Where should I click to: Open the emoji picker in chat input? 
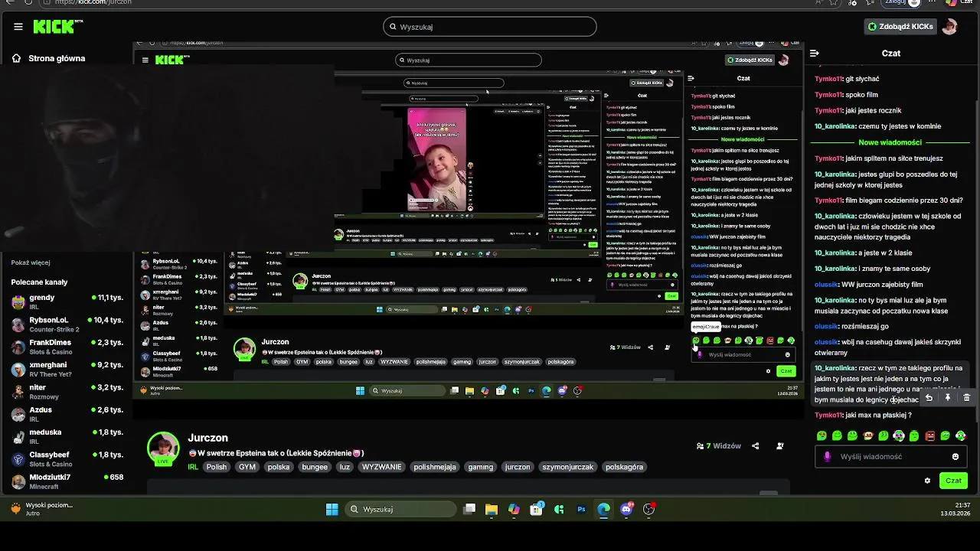pos(955,457)
